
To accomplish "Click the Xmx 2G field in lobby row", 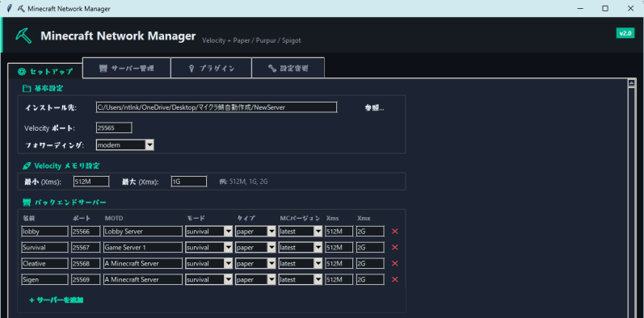I will (x=370, y=232).
